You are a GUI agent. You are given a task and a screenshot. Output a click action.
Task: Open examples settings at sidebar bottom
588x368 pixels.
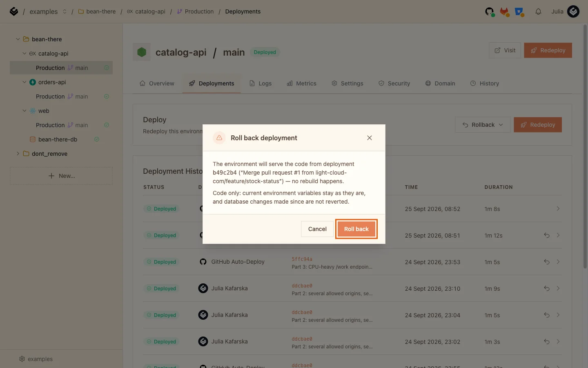pos(36,359)
